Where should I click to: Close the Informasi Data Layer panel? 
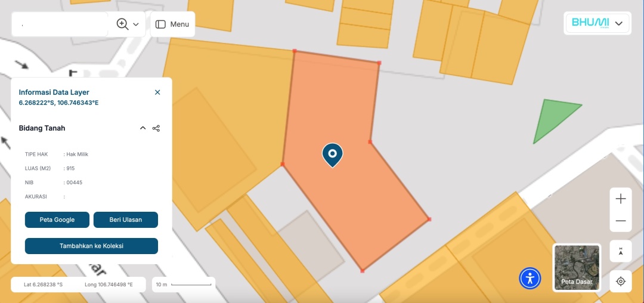tap(157, 92)
